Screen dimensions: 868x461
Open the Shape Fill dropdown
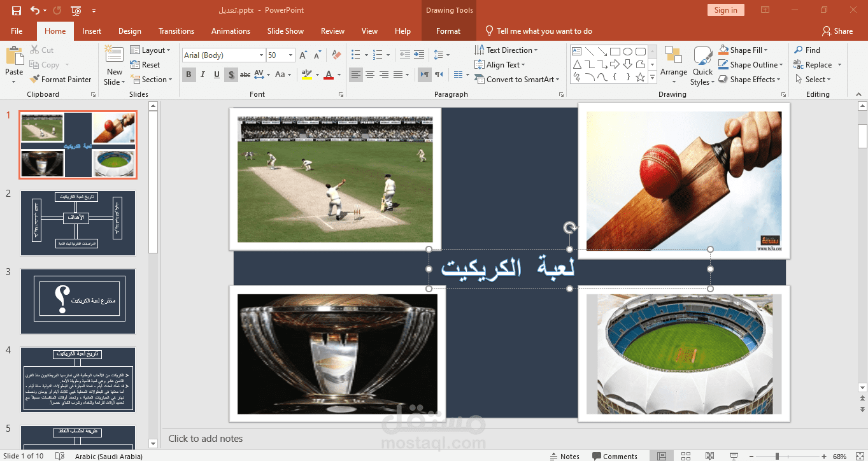(743, 50)
